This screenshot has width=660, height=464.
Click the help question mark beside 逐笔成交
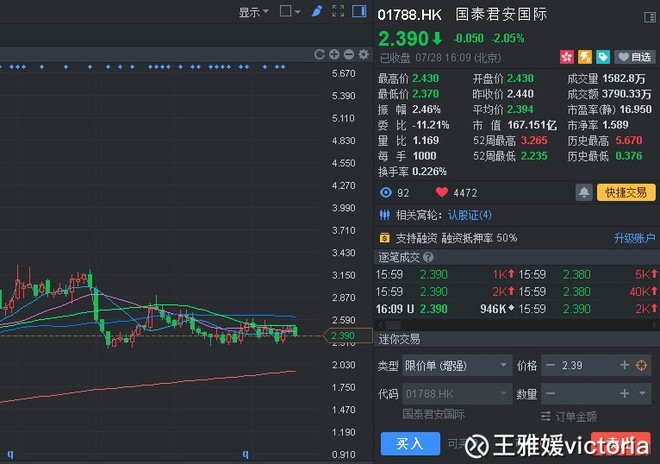pos(428,257)
